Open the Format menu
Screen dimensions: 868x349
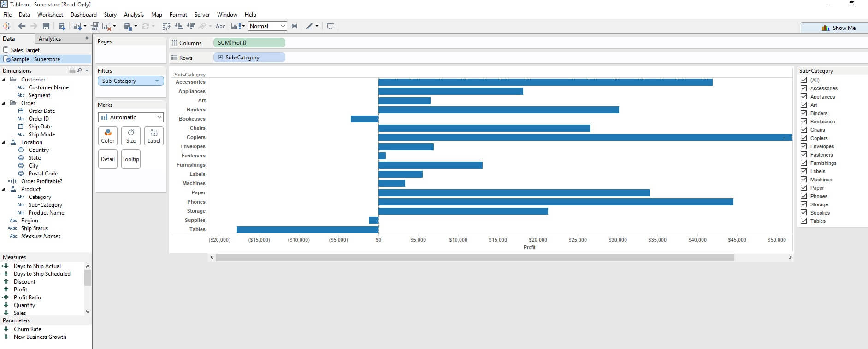tap(178, 15)
